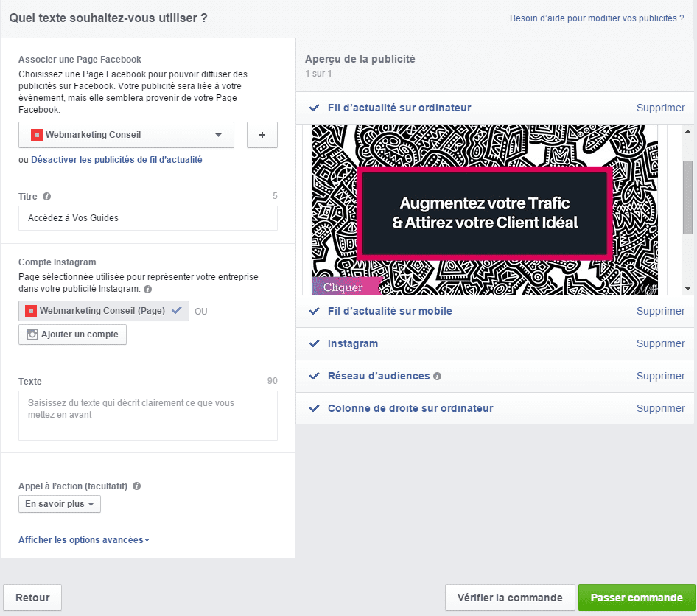Click Supprimer for Fil d'actualité sur ordinateur
Image resolution: width=697 pixels, height=616 pixels.
pyautogui.click(x=661, y=108)
